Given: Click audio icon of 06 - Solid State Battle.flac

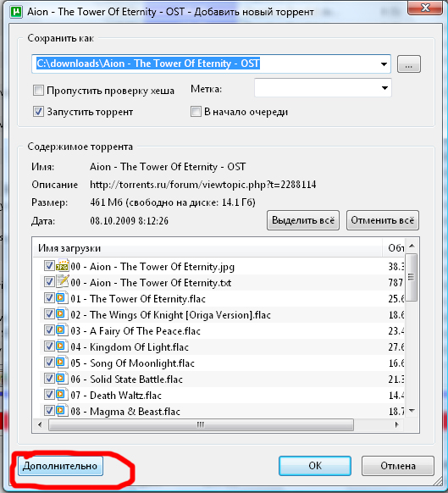Looking at the screenshot, I should [x=62, y=379].
